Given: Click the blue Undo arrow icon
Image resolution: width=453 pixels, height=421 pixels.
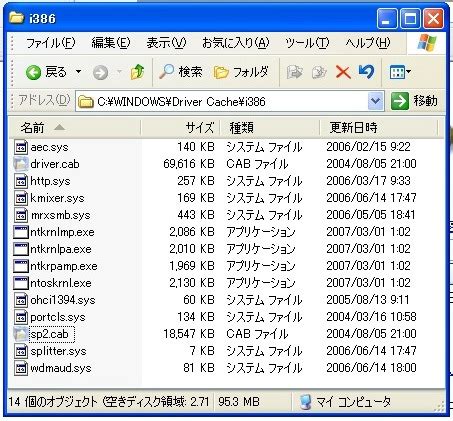Looking at the screenshot, I should click(366, 72).
